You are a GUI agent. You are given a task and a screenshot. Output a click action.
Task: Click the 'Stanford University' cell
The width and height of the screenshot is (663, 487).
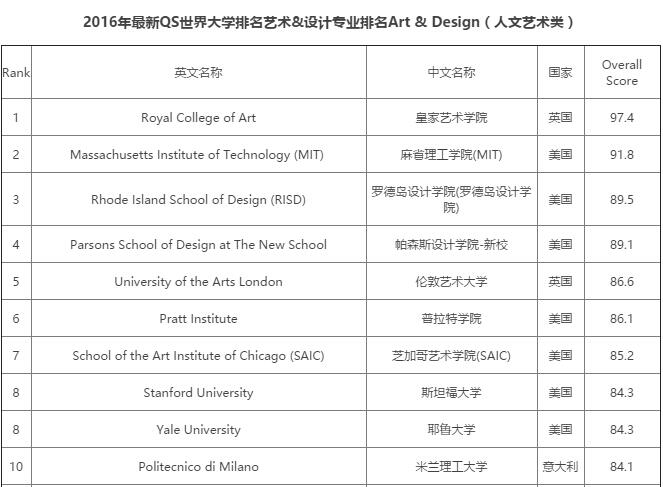(x=198, y=393)
